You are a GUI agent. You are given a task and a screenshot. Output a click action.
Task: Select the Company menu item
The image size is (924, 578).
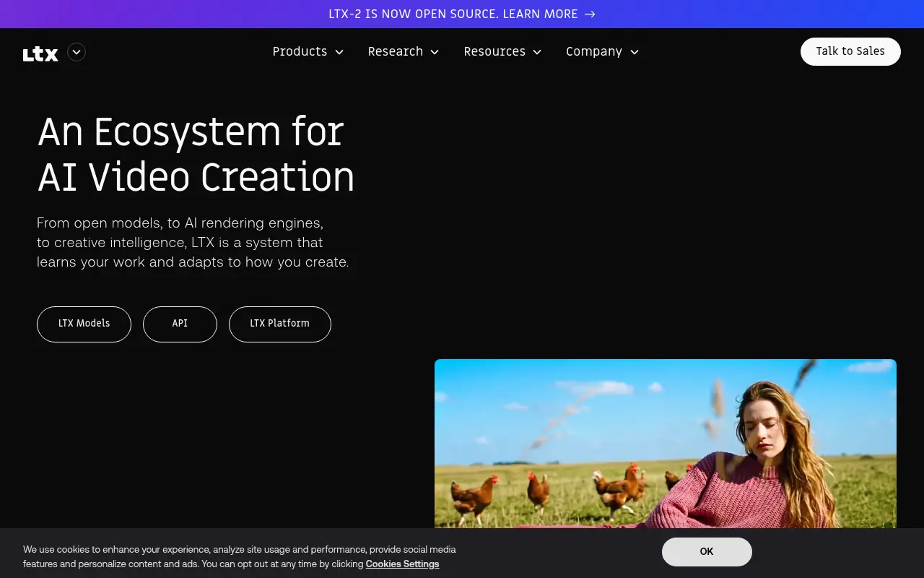593,51
